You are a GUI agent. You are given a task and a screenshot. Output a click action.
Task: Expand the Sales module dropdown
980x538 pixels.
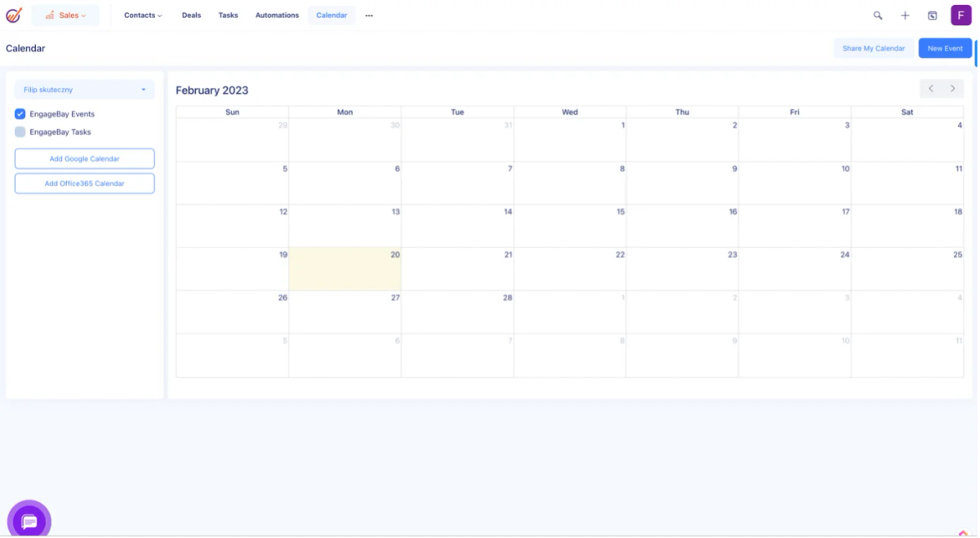[65, 16]
